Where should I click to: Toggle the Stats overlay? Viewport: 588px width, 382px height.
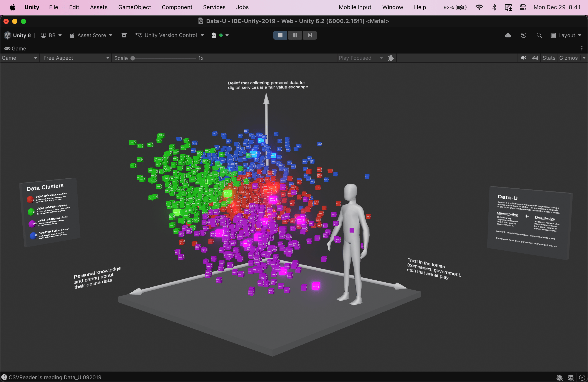[548, 58]
